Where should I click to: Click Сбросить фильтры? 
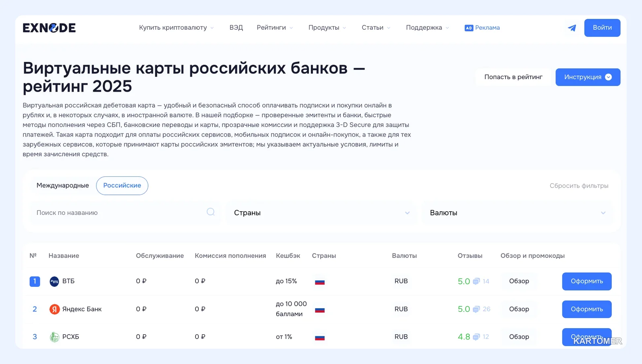tap(579, 186)
